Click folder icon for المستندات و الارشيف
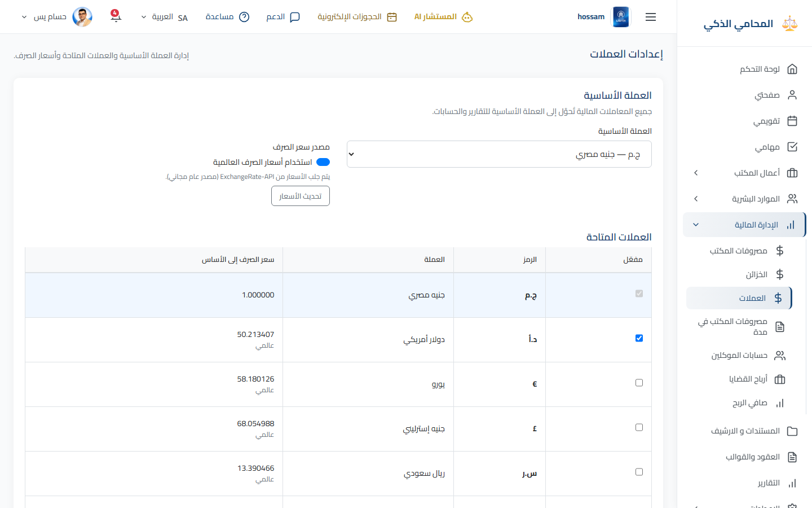The image size is (812, 508). 792,431
